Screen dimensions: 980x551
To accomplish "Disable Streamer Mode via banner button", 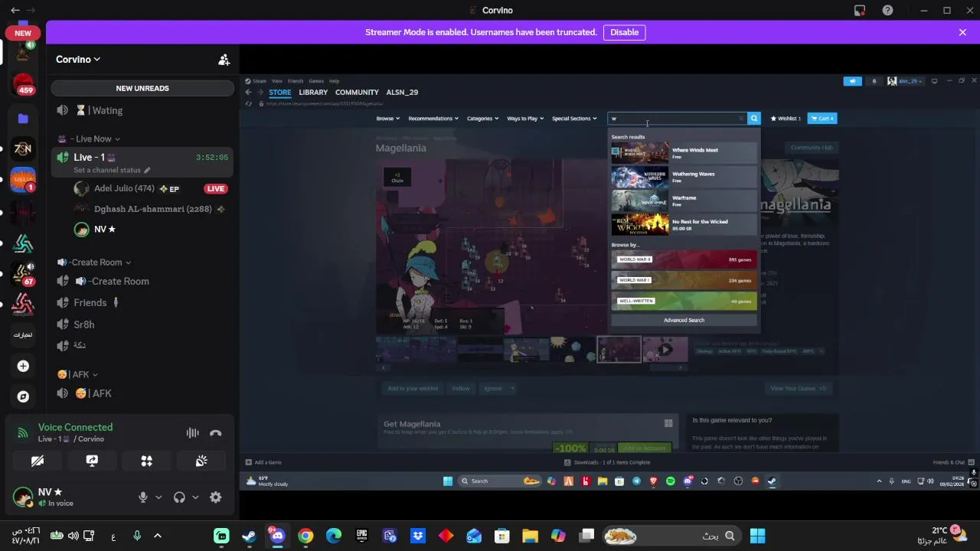I will pos(624,32).
